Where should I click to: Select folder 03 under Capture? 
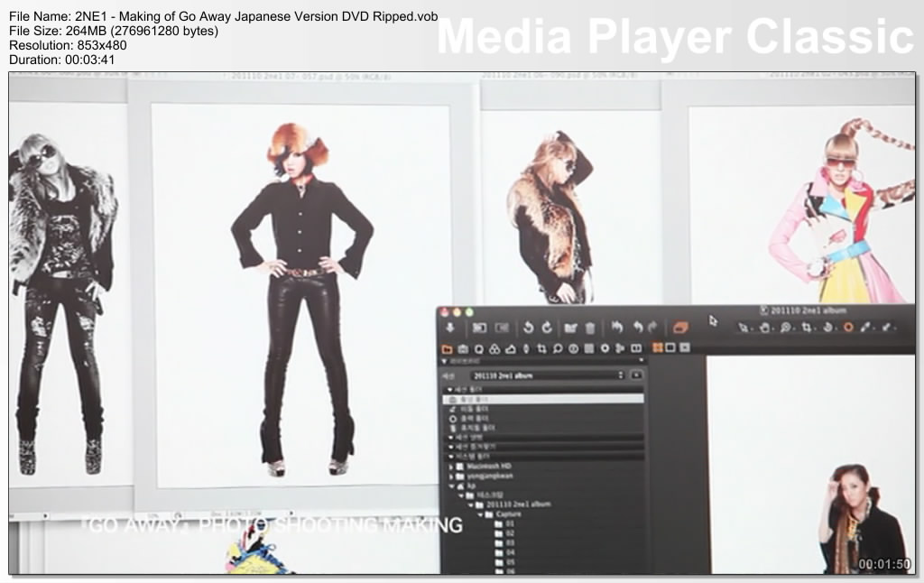point(504,543)
